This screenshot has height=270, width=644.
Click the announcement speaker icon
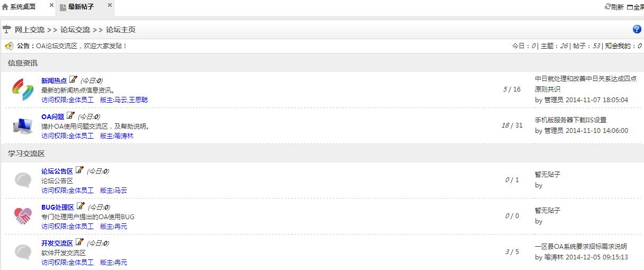coord(9,46)
